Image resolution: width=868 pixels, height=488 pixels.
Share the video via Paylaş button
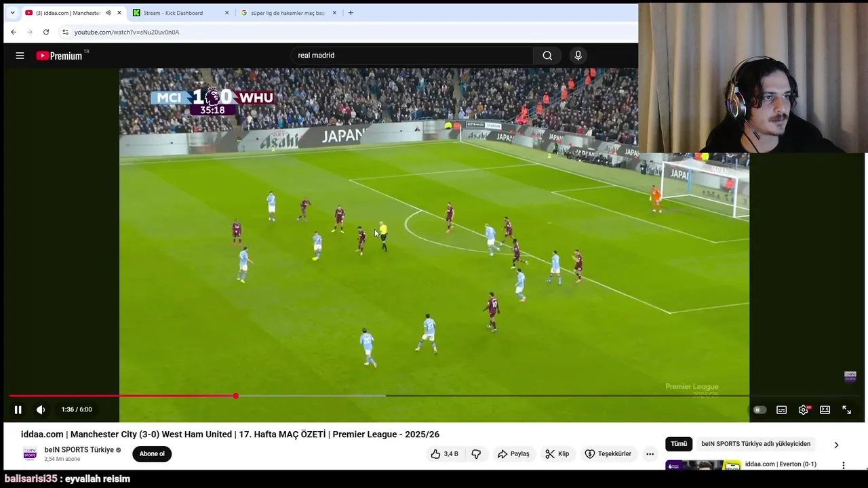coord(513,454)
